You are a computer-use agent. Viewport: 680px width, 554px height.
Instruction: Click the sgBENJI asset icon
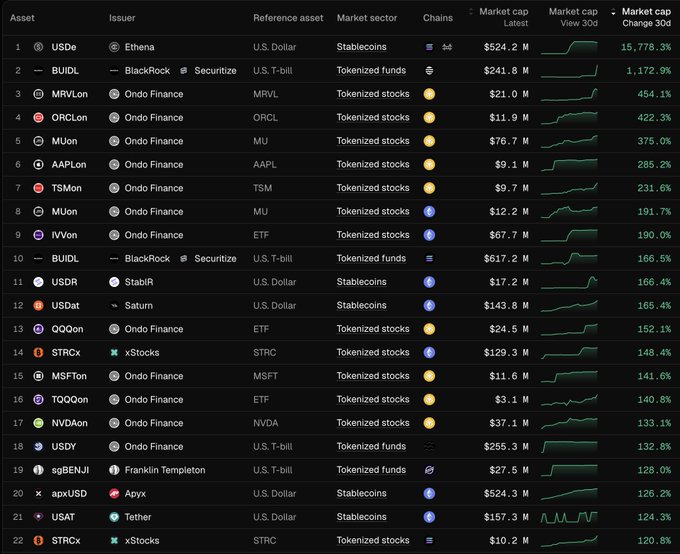pyautogui.click(x=38, y=470)
